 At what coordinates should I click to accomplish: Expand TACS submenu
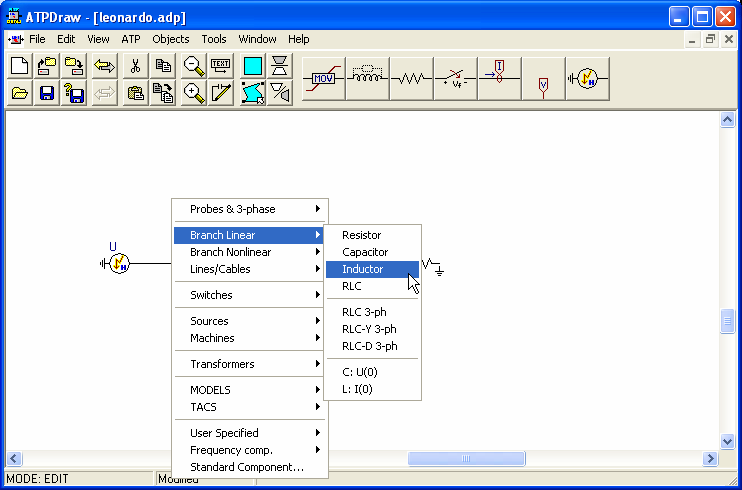pos(249,408)
